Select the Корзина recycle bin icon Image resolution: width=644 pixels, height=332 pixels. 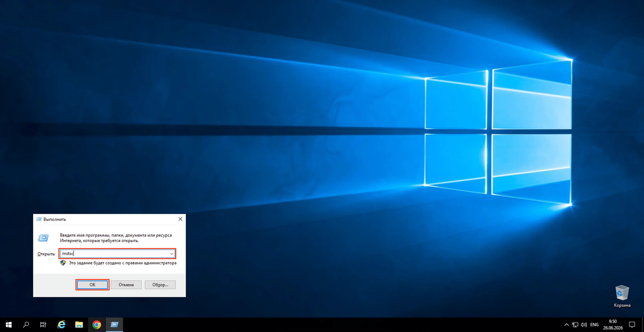622,296
